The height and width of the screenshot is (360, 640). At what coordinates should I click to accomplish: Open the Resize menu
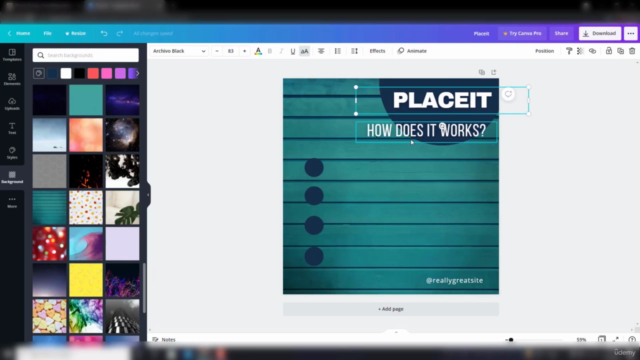tap(76, 33)
